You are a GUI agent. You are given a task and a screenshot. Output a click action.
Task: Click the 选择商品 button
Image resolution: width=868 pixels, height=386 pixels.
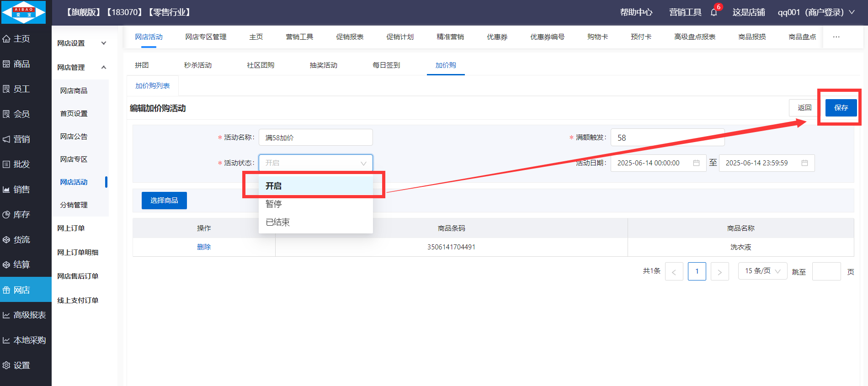click(x=164, y=201)
